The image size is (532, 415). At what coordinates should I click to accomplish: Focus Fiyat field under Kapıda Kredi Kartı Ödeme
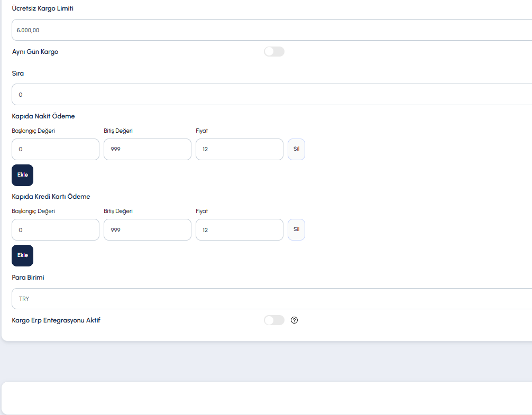240,229
